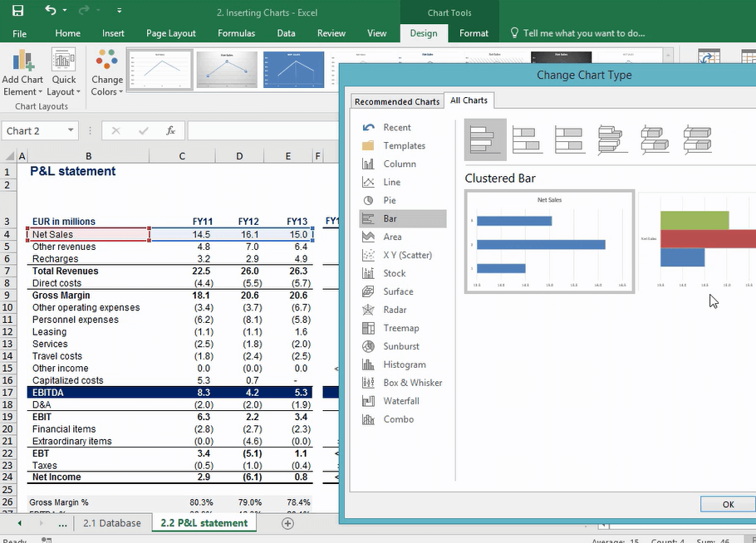
Task: Choose the 100% Stacked Bar subtype icon
Action: (x=570, y=139)
